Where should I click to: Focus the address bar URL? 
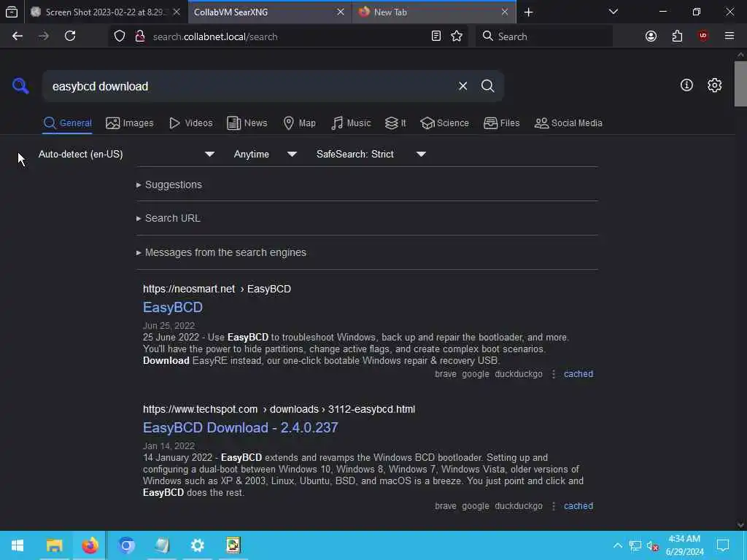pos(286,36)
